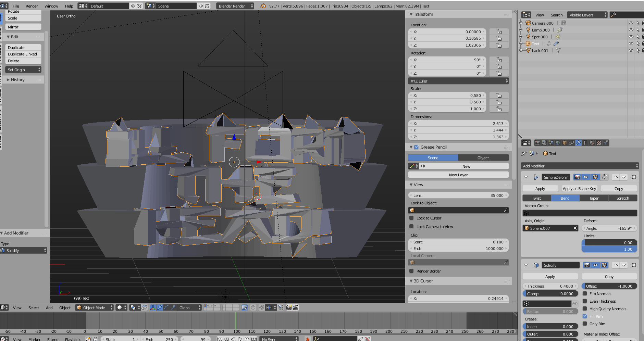Viewport: 644px width, 341px height.
Task: Toggle SimpleDeform render camera button
Action: point(577,177)
